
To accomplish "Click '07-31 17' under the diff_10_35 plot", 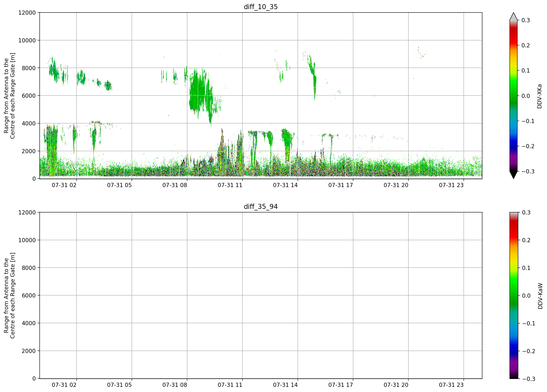I will click(341, 185).
